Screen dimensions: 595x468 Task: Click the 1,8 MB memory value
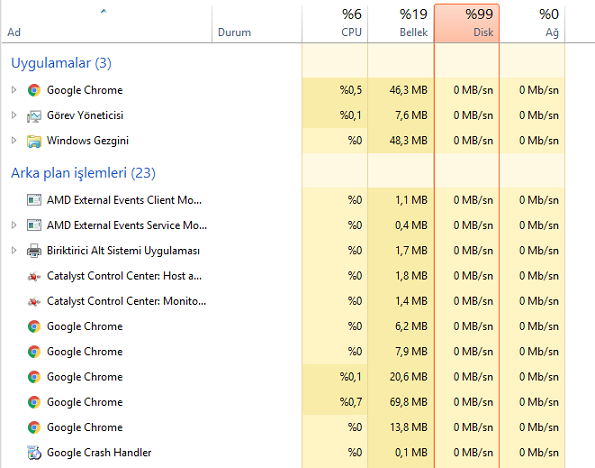[x=411, y=276]
